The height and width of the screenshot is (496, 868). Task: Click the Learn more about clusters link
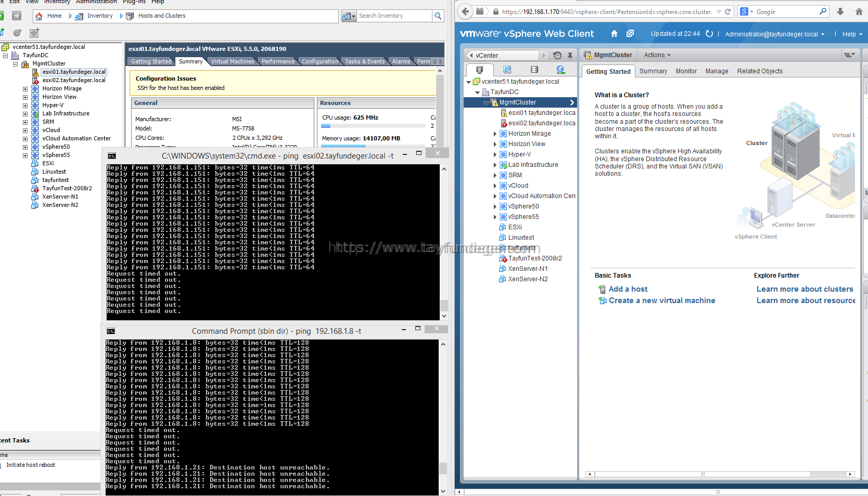tap(805, 289)
